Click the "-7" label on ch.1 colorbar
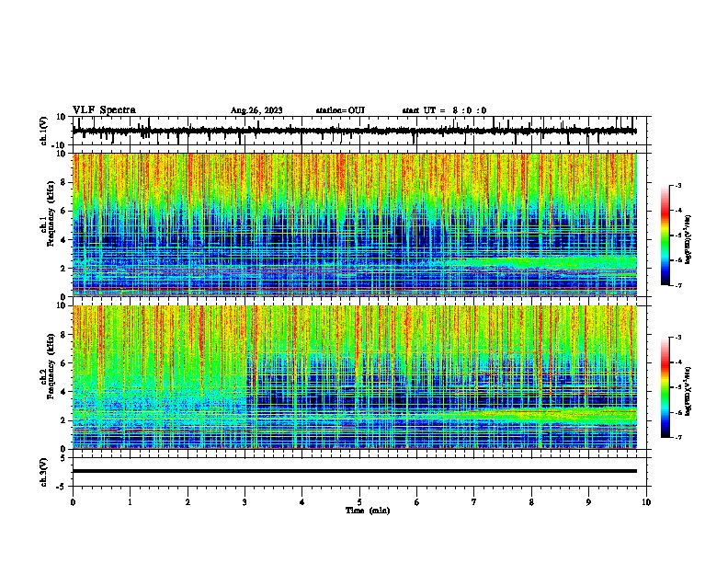The width and height of the screenshot is (728, 563). point(677,285)
